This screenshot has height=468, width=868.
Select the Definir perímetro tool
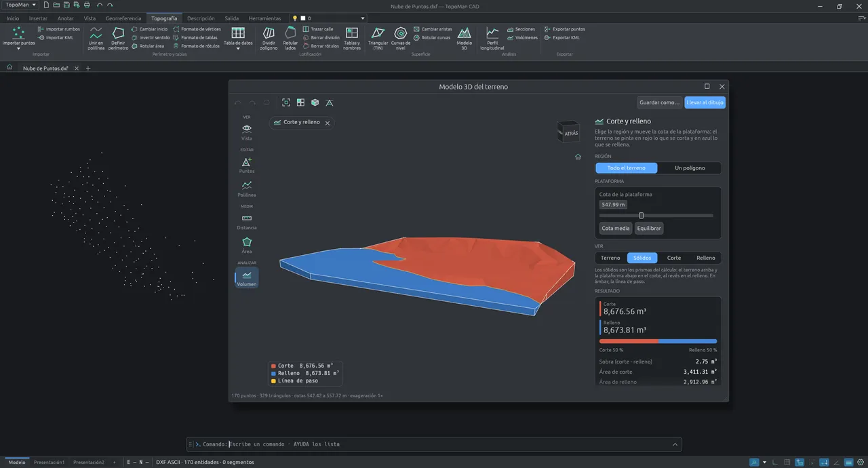pyautogui.click(x=118, y=39)
